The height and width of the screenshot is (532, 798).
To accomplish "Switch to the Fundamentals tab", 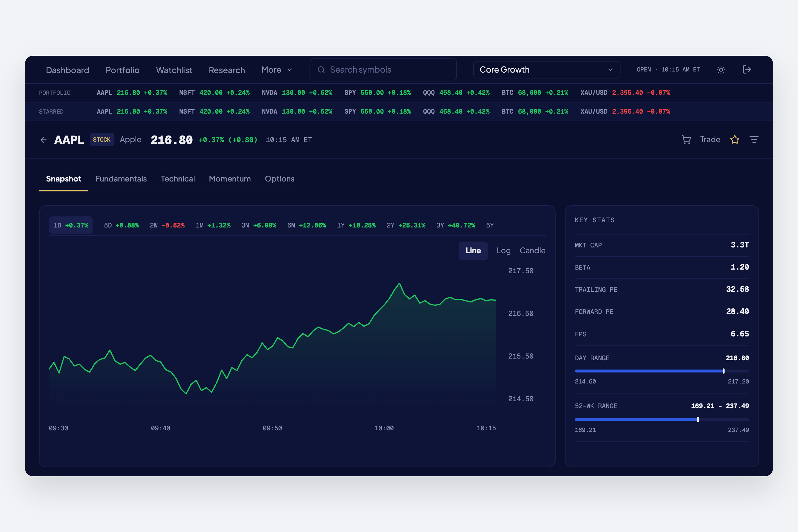I will [121, 179].
